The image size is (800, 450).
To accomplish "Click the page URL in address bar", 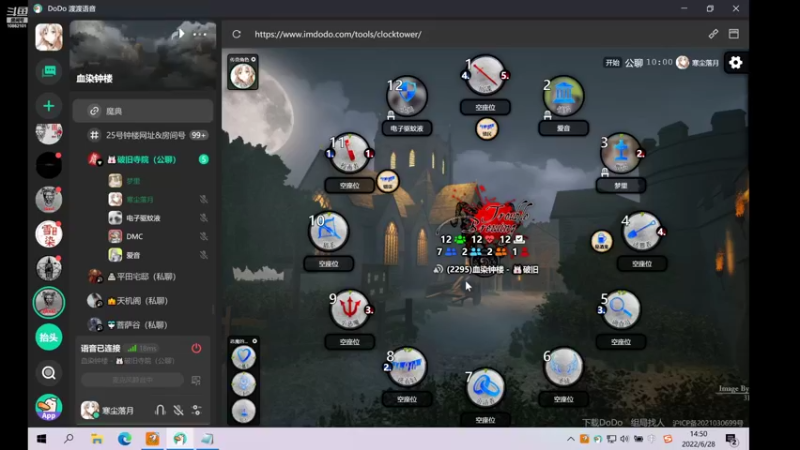I will click(338, 34).
